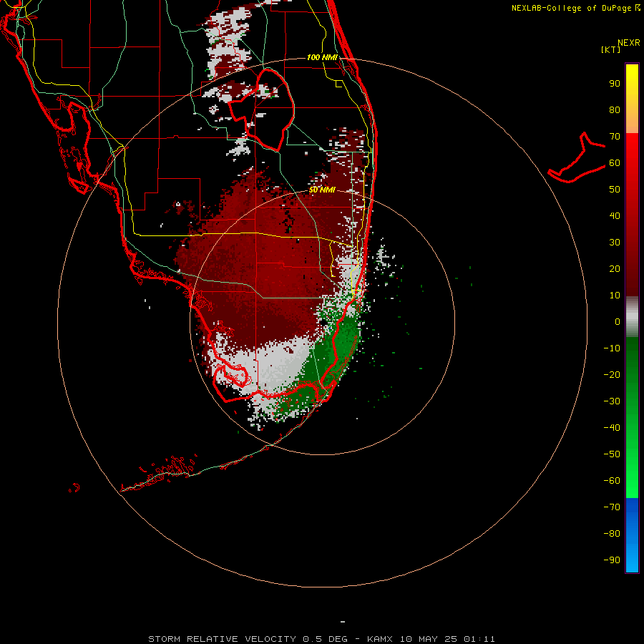Click the -90 value on velocity scale
This screenshot has height=644, width=644.
point(612,560)
